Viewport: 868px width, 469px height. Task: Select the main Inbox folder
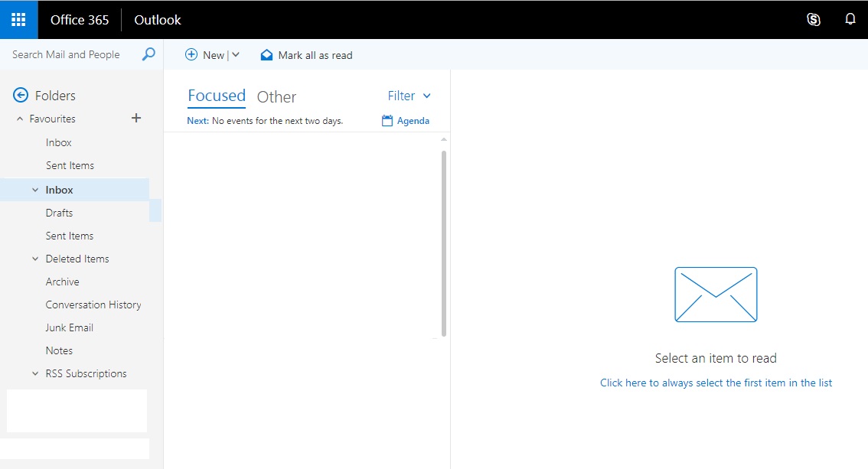(59, 190)
